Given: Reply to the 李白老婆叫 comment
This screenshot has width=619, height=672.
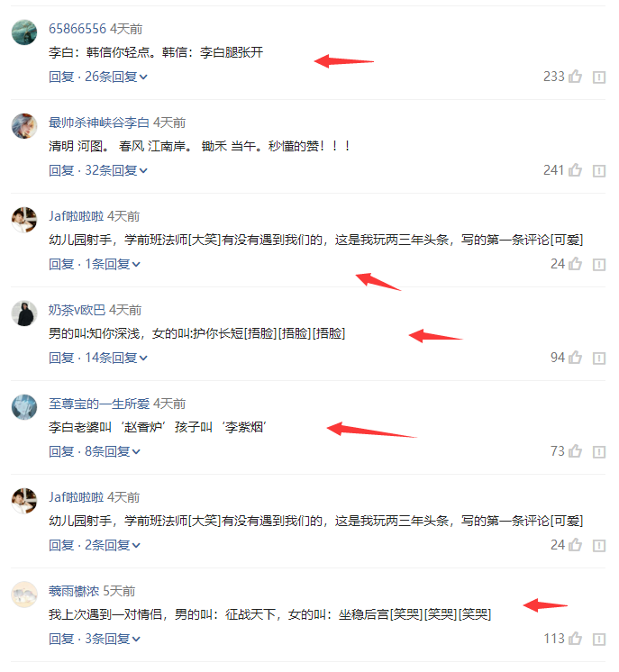Looking at the screenshot, I should 61,451.
